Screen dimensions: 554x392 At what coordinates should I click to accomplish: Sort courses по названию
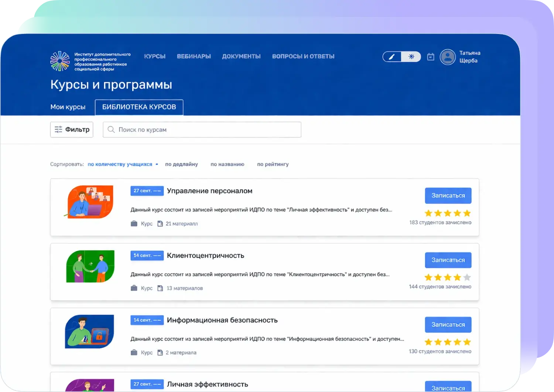[x=228, y=164]
